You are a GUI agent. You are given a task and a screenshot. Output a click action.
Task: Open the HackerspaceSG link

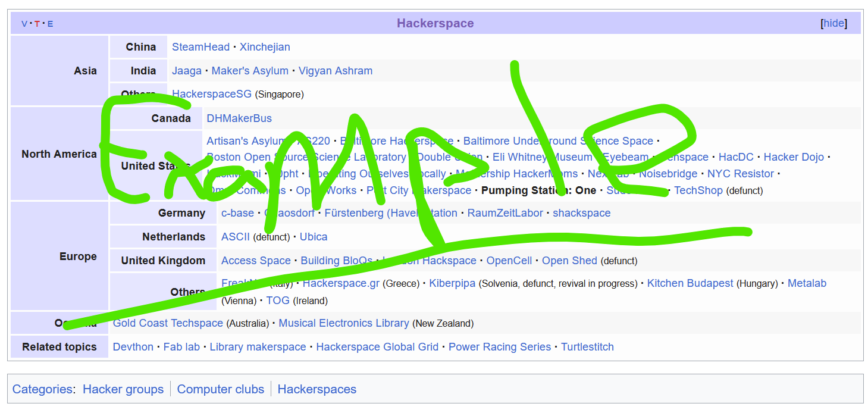point(211,94)
